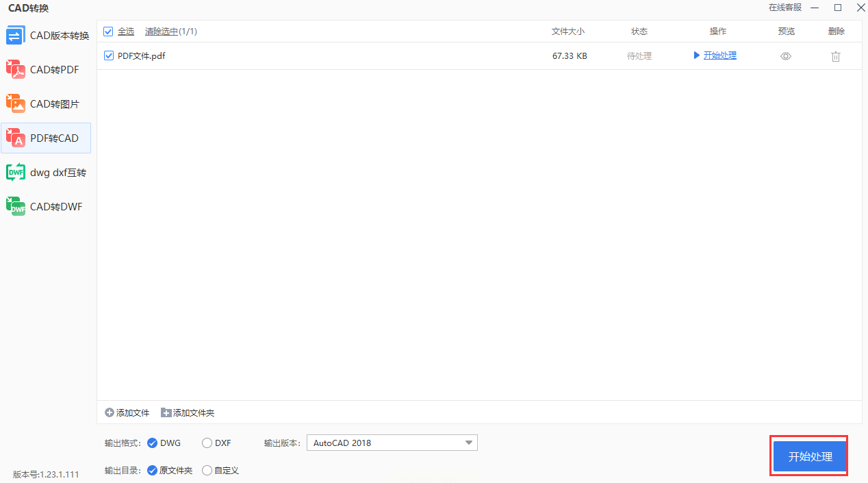Open the PDF转CAD tab label

pyautogui.click(x=54, y=138)
